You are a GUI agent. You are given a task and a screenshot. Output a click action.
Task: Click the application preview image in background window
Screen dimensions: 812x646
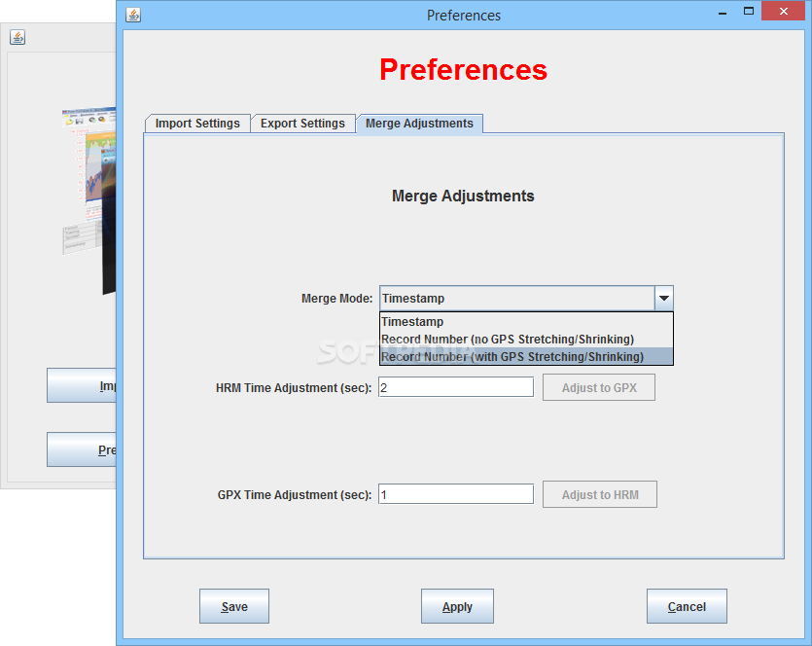point(89,201)
